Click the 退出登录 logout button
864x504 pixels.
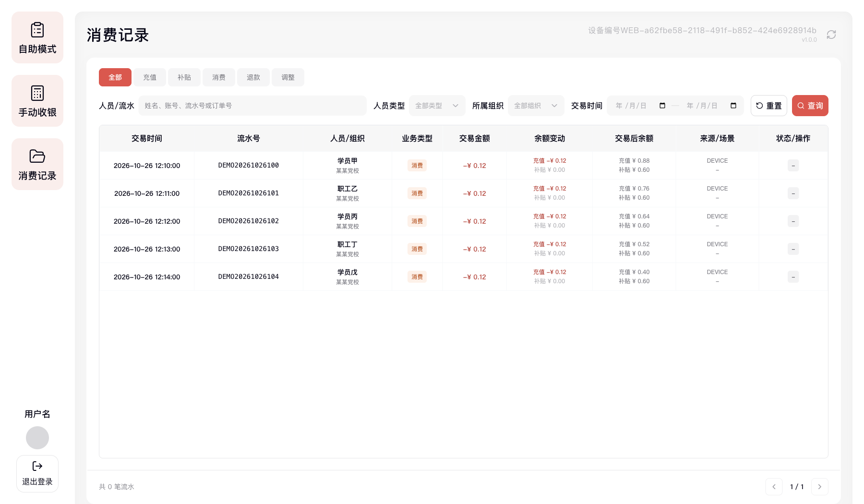[37, 474]
